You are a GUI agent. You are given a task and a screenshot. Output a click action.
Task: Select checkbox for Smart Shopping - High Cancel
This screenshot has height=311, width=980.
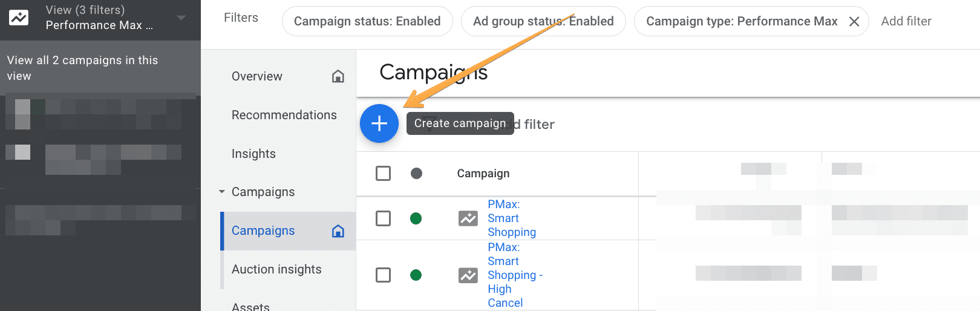(x=383, y=275)
